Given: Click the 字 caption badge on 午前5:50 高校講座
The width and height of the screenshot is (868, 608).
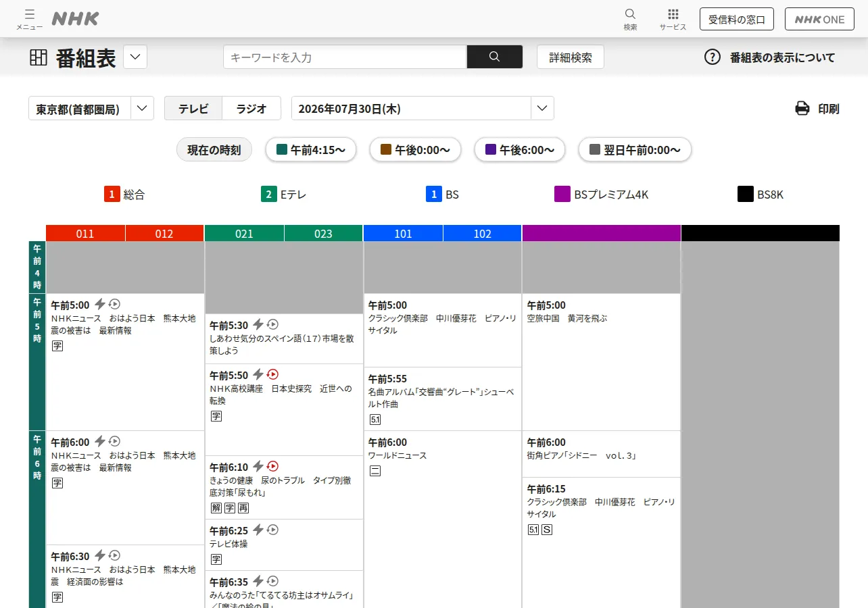Looking at the screenshot, I should coord(216,416).
